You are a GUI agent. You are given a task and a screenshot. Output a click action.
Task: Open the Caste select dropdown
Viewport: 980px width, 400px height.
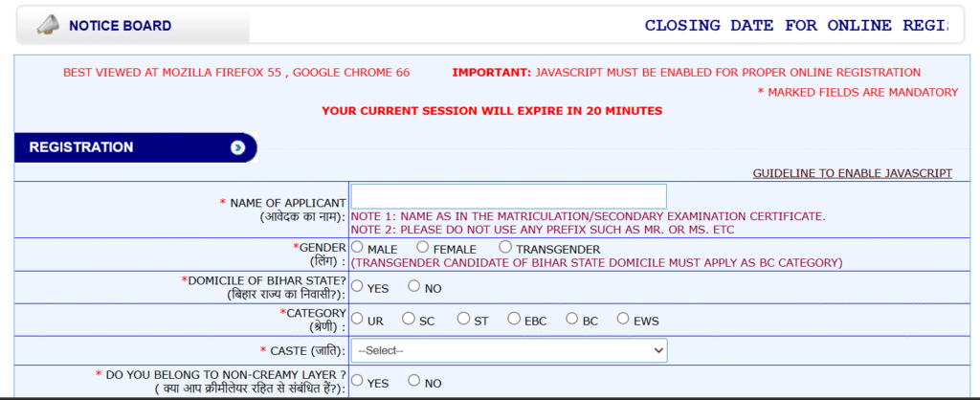click(509, 351)
